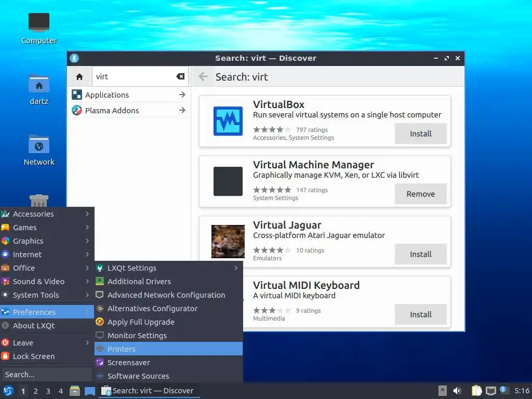Expand the Sound & Video submenu
This screenshot has height=399, width=532.
coord(47,282)
